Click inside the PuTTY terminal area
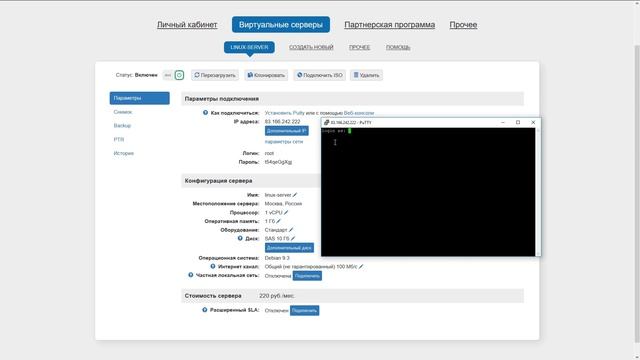This screenshot has height=360, width=640. 428,192
